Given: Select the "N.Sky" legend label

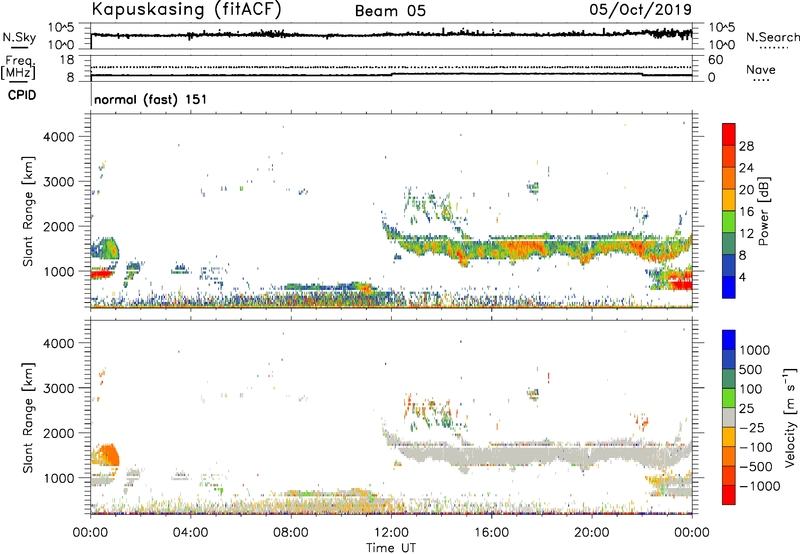Looking at the screenshot, I should tap(19, 37).
